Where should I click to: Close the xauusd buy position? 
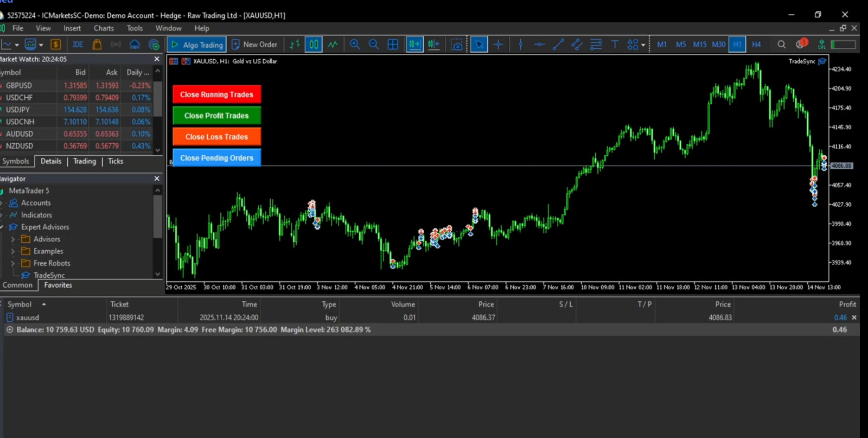pos(854,318)
